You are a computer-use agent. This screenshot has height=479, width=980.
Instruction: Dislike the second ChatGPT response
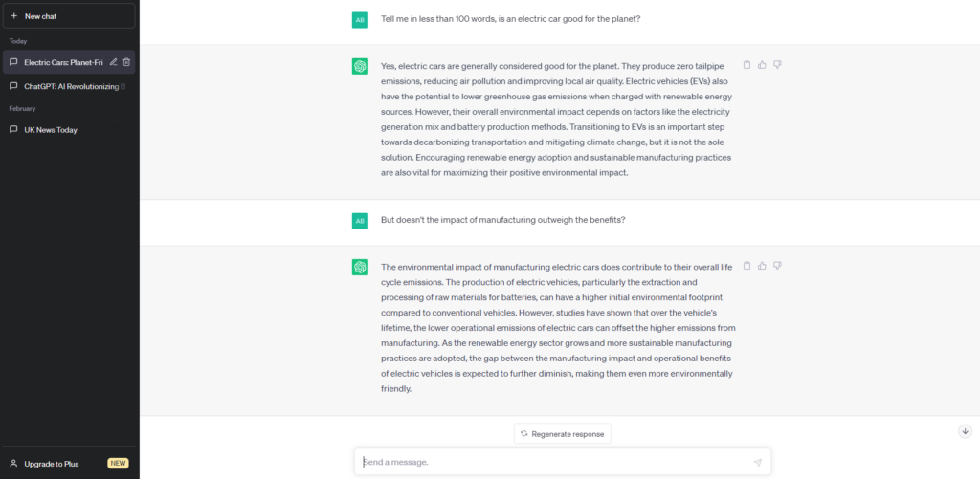pyautogui.click(x=777, y=266)
